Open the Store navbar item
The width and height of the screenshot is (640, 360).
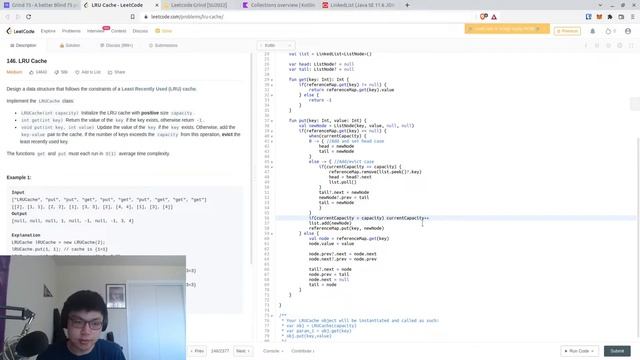tap(164, 31)
